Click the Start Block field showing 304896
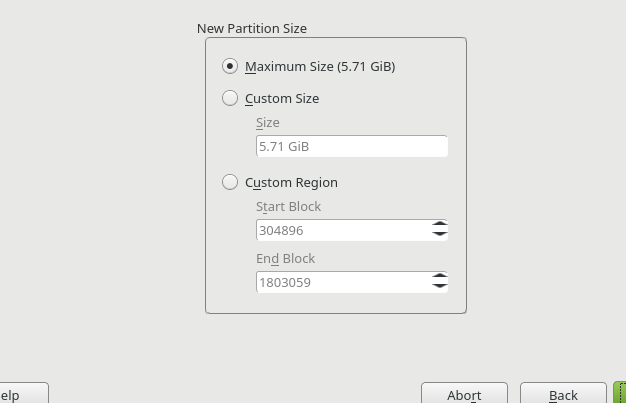Viewport: 626px width, 403px height. coord(342,230)
